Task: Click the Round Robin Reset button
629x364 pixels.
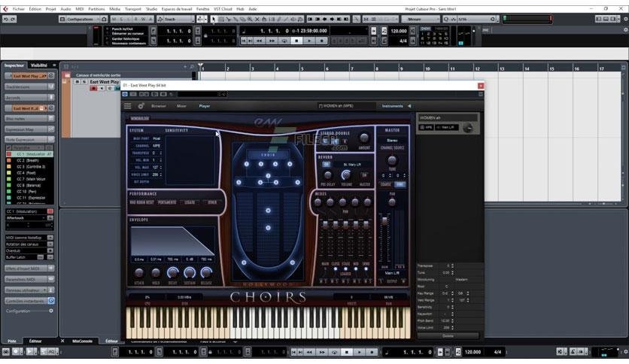Action: [142, 202]
